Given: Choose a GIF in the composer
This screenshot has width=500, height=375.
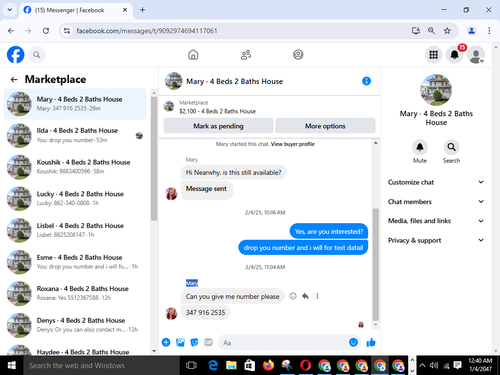Looking at the screenshot, I should (208, 342).
